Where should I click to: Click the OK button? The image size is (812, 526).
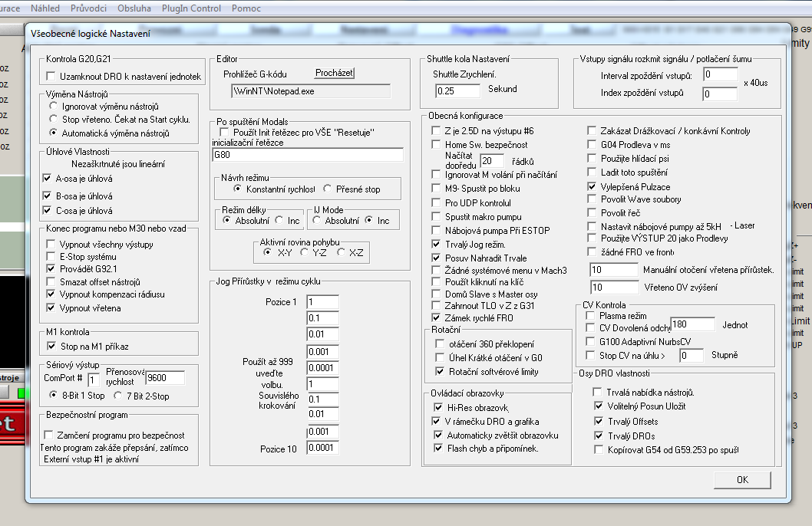(741, 479)
